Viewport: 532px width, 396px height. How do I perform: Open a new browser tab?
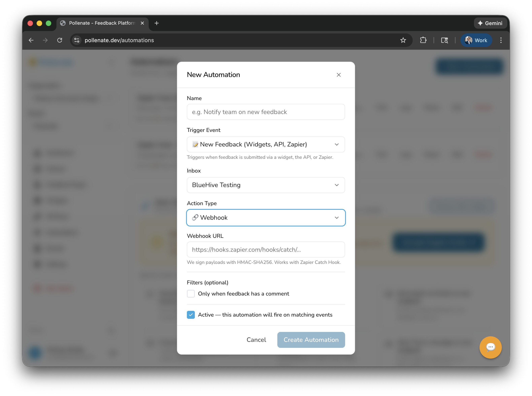click(x=157, y=23)
